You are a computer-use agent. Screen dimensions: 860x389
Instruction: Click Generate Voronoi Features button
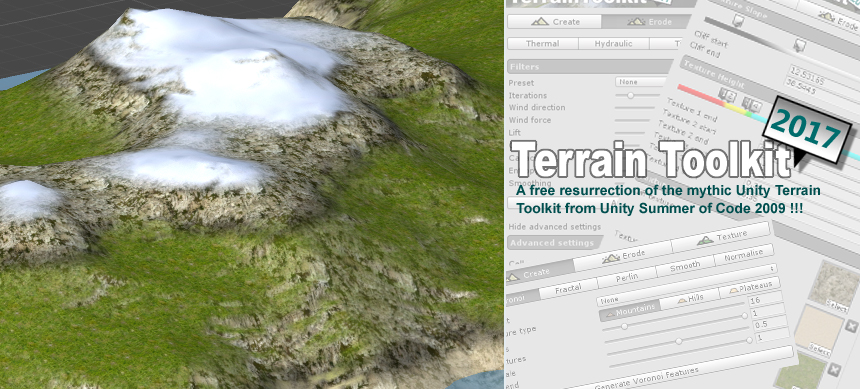click(x=647, y=377)
